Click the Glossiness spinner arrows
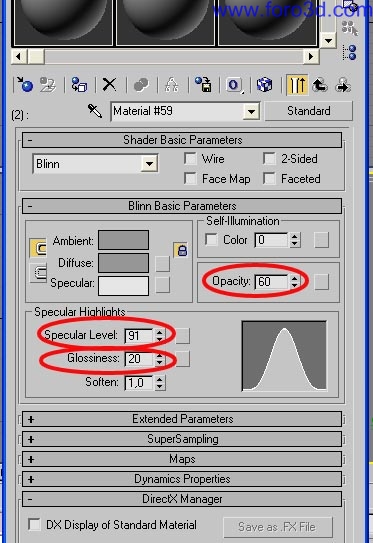373x543 pixels. pyautogui.click(x=159, y=358)
